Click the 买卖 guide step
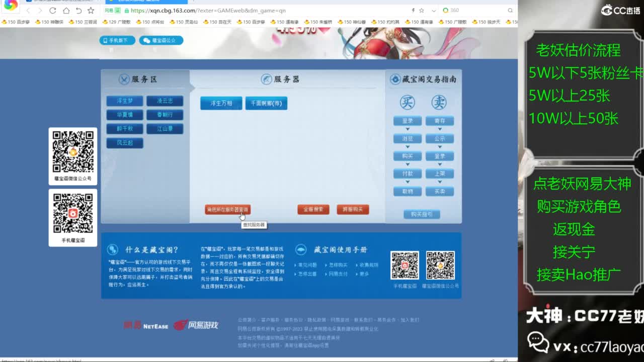This screenshot has width=644, height=362. pyautogui.click(x=440, y=192)
